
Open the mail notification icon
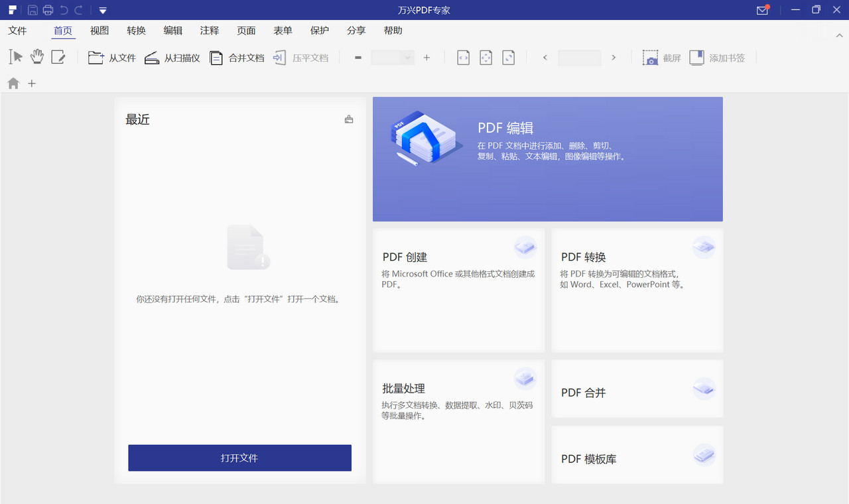763,10
